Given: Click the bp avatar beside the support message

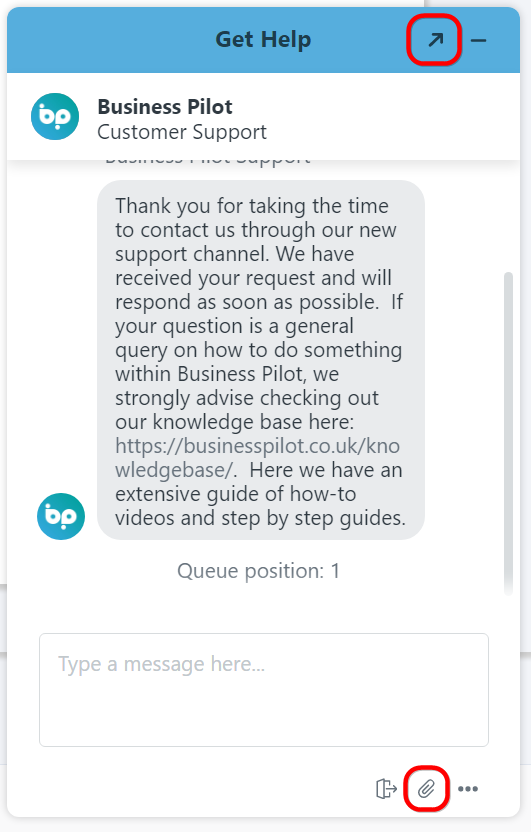Looking at the screenshot, I should pos(61,516).
